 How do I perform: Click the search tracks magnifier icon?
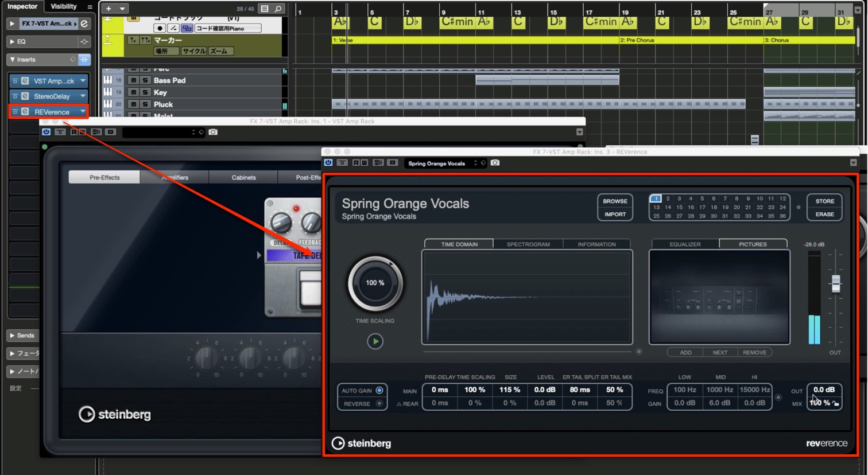(278, 9)
